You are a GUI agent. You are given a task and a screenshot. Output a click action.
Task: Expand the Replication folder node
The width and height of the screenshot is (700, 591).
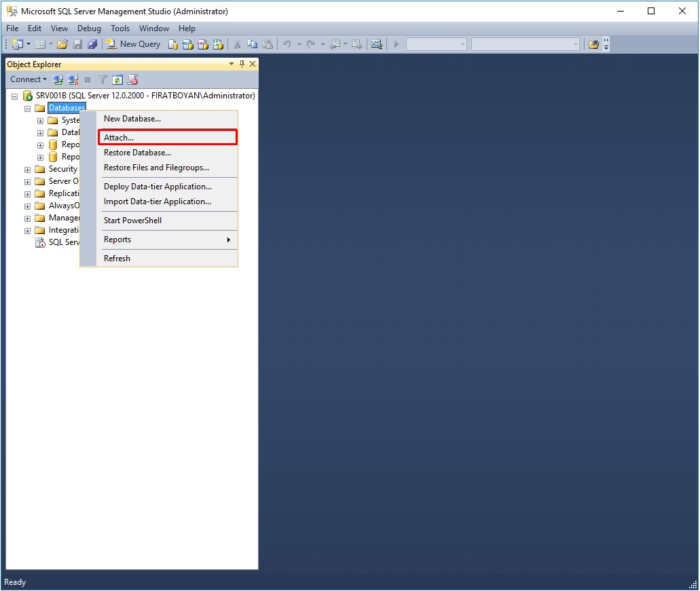click(x=27, y=195)
